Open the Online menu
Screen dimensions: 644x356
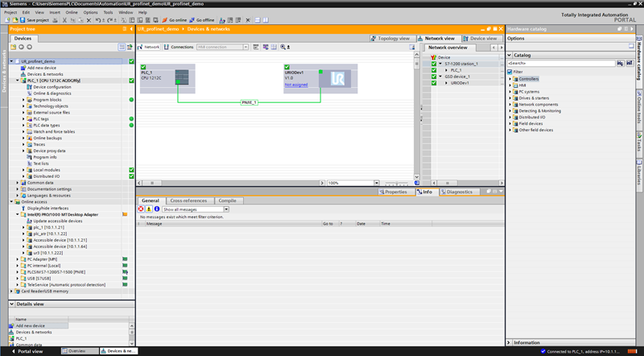coord(72,12)
